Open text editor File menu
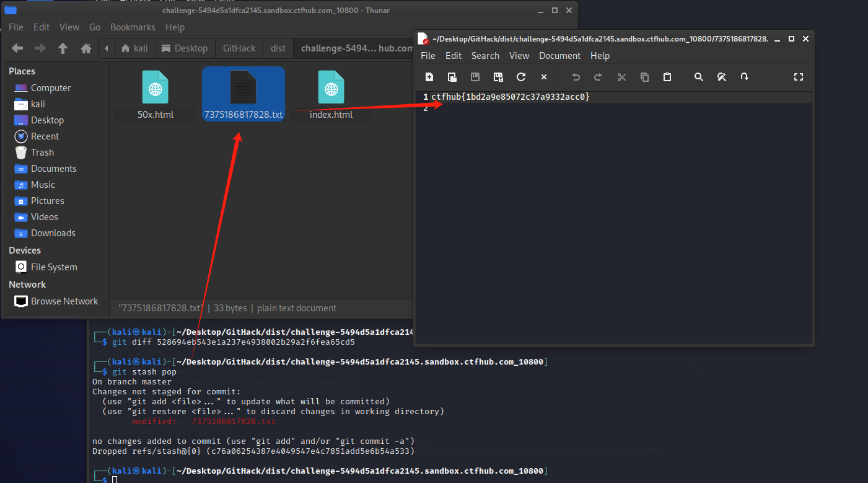 (428, 56)
